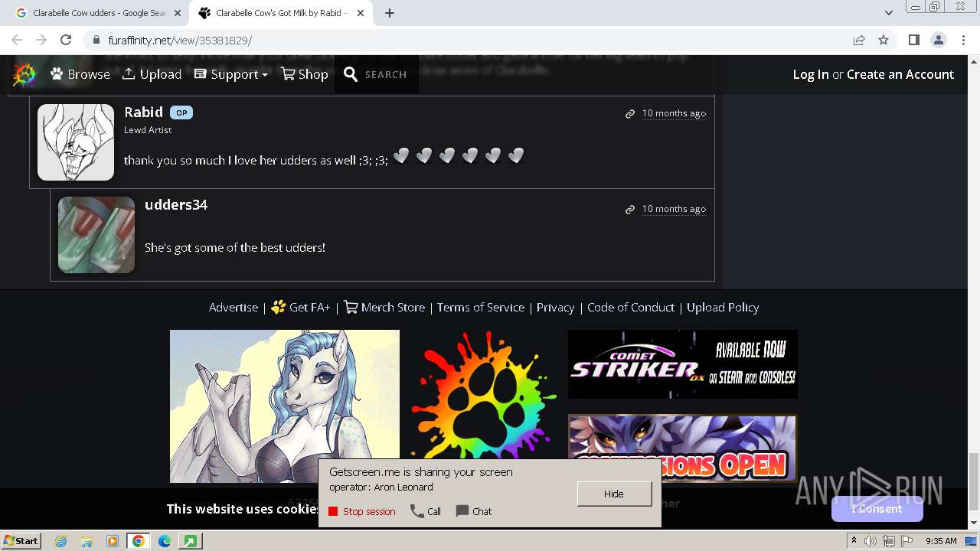This screenshot has height=551, width=980.
Task: Open the Merch Store footer link
Action: pos(384,307)
